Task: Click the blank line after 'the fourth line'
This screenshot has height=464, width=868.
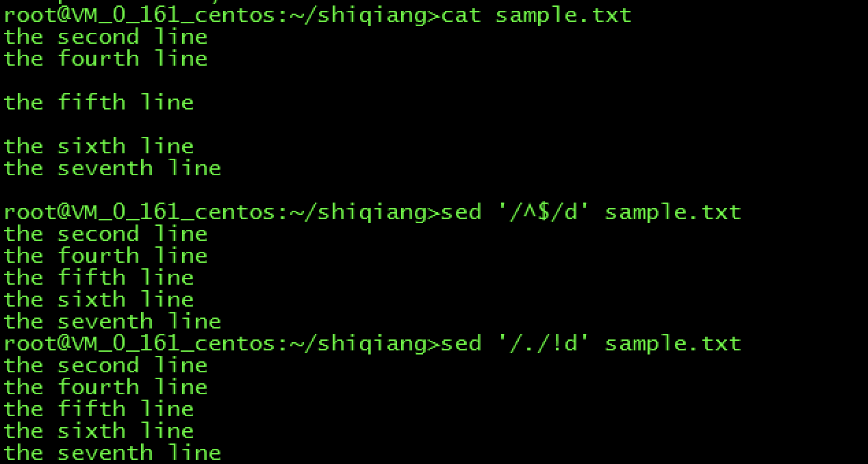Action: (x=434, y=80)
